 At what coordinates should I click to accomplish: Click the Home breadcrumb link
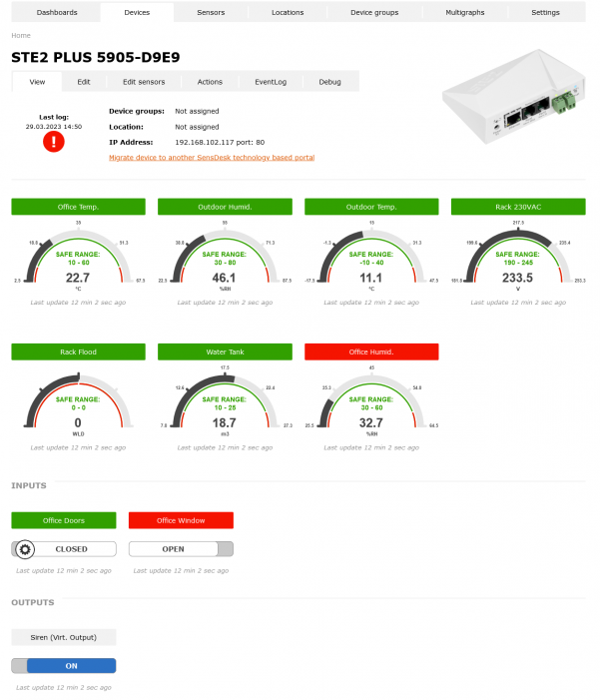coord(21,35)
